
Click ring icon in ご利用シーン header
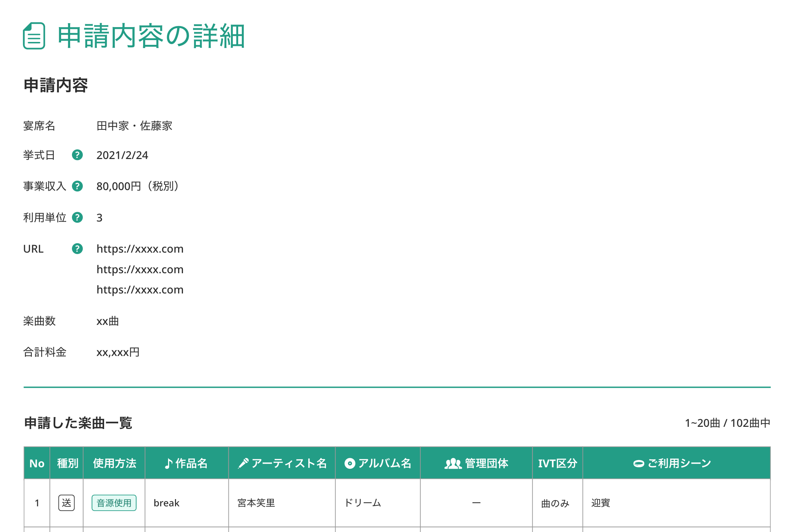tap(639, 464)
